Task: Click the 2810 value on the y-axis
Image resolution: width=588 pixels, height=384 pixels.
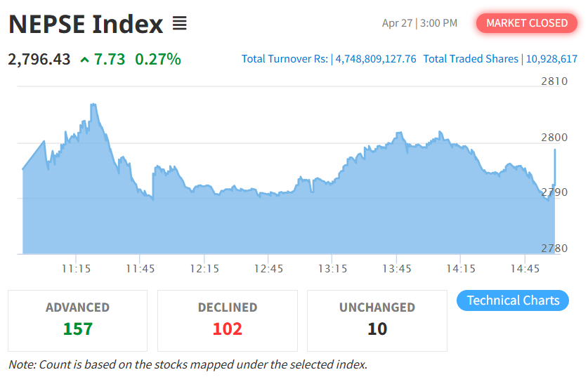Action: coord(554,81)
